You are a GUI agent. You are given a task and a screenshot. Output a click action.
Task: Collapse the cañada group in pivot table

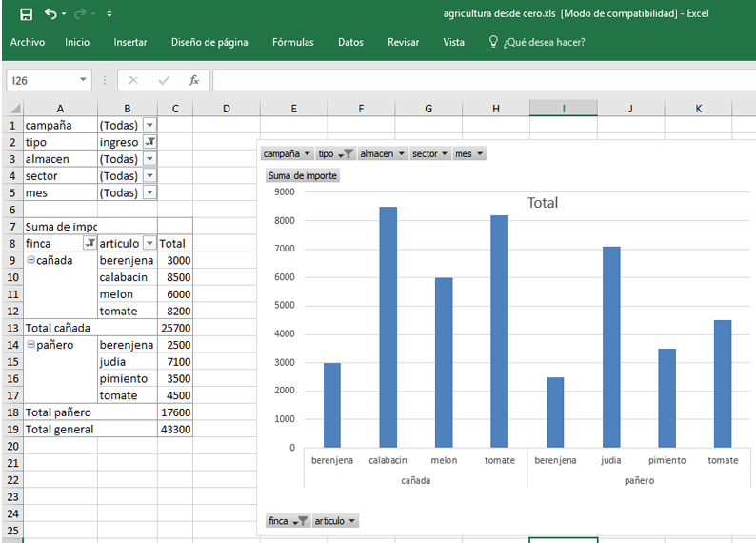(x=30, y=261)
